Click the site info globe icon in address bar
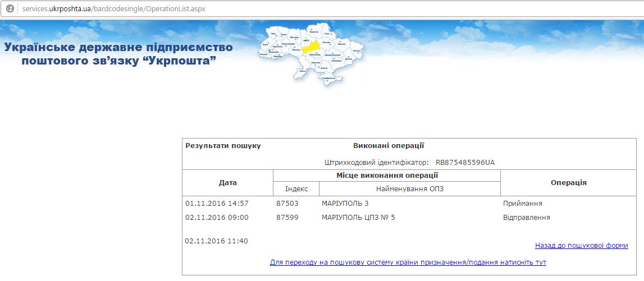This screenshot has width=644, height=281. point(10,8)
